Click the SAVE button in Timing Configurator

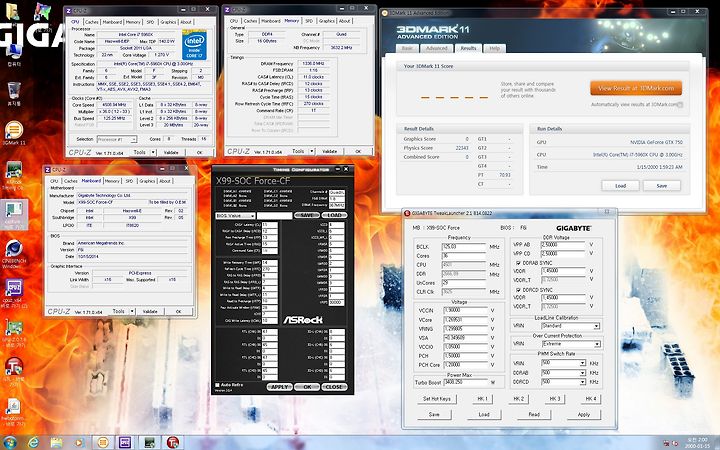click(306, 215)
